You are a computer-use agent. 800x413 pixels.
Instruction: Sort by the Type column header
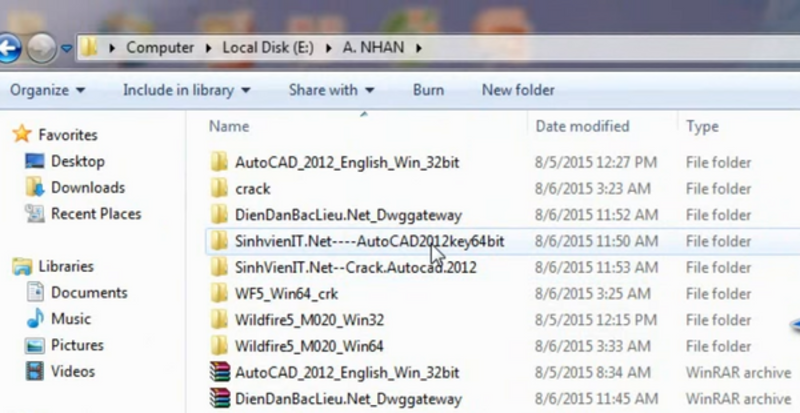click(x=702, y=126)
